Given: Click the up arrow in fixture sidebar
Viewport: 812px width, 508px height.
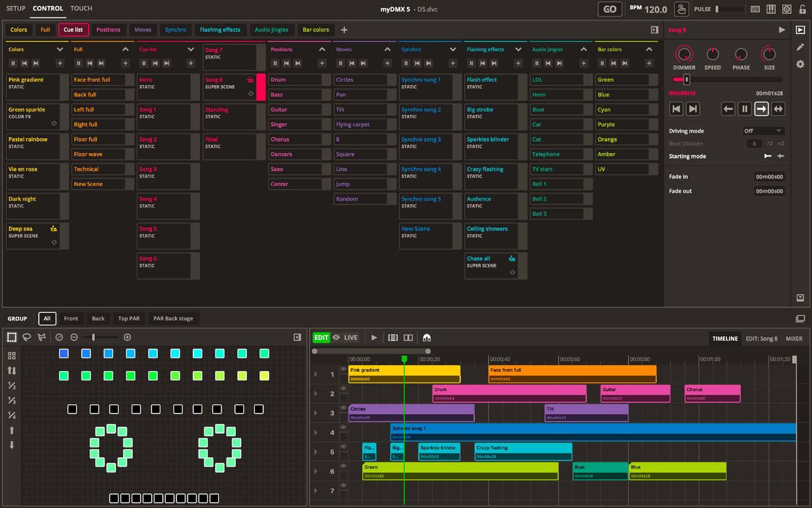Looking at the screenshot, I should pos(12,430).
